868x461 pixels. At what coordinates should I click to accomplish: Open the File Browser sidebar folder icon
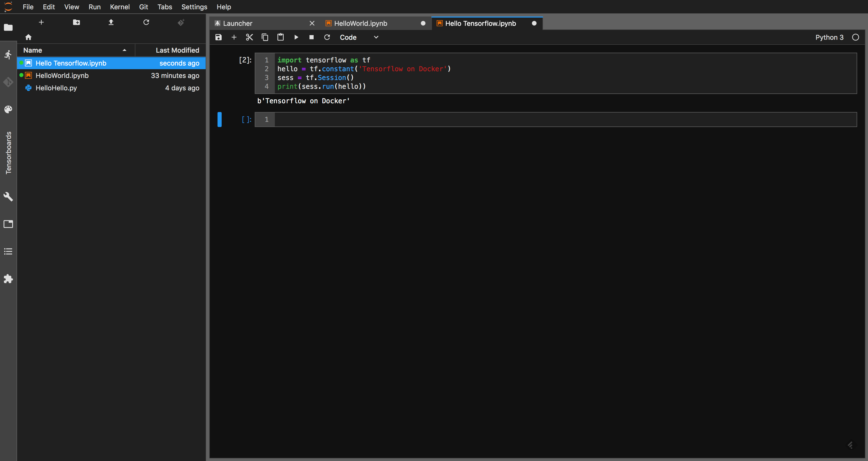click(8, 27)
